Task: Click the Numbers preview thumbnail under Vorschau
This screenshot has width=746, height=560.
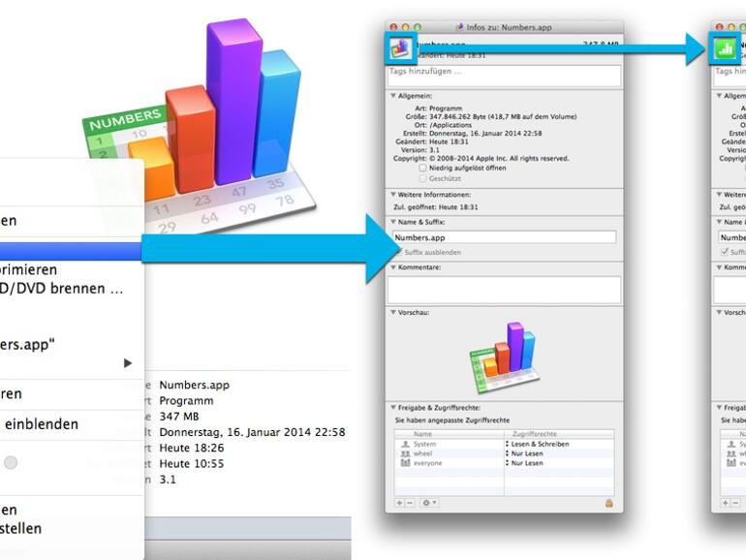Action: pyautogui.click(x=505, y=358)
